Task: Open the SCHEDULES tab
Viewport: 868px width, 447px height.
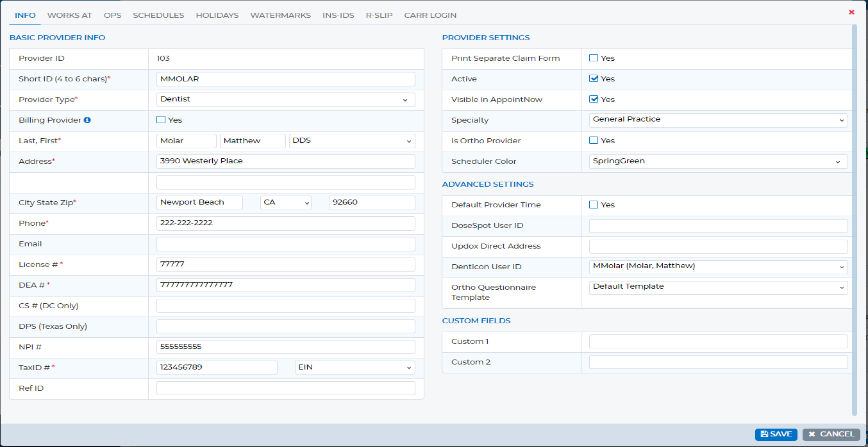Action: pyautogui.click(x=158, y=16)
